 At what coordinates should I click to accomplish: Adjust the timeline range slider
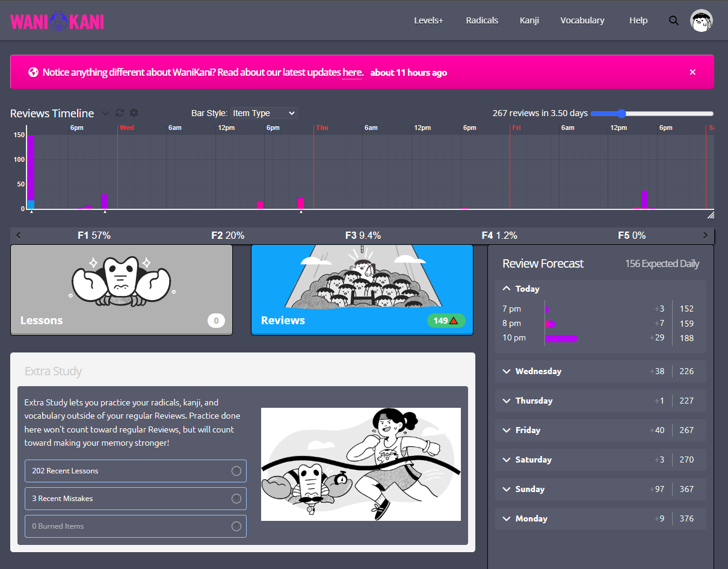(x=653, y=114)
